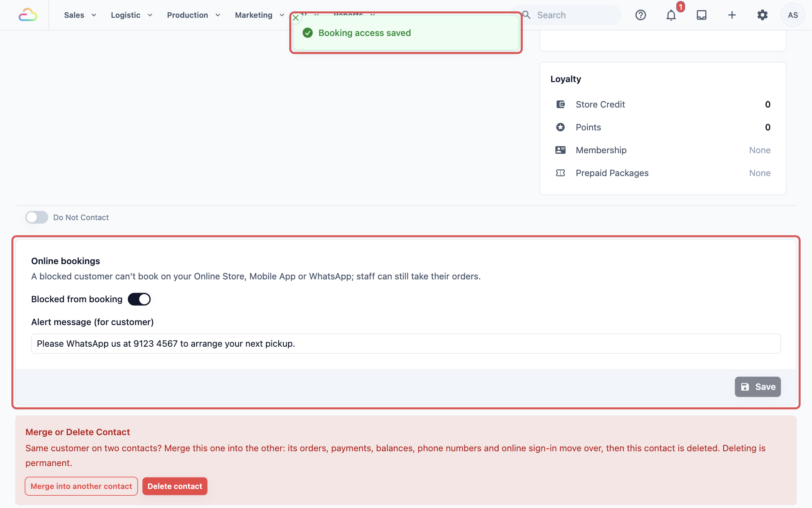Expand the Marketing dropdown chevron
This screenshot has height=508, width=812.
(x=282, y=15)
